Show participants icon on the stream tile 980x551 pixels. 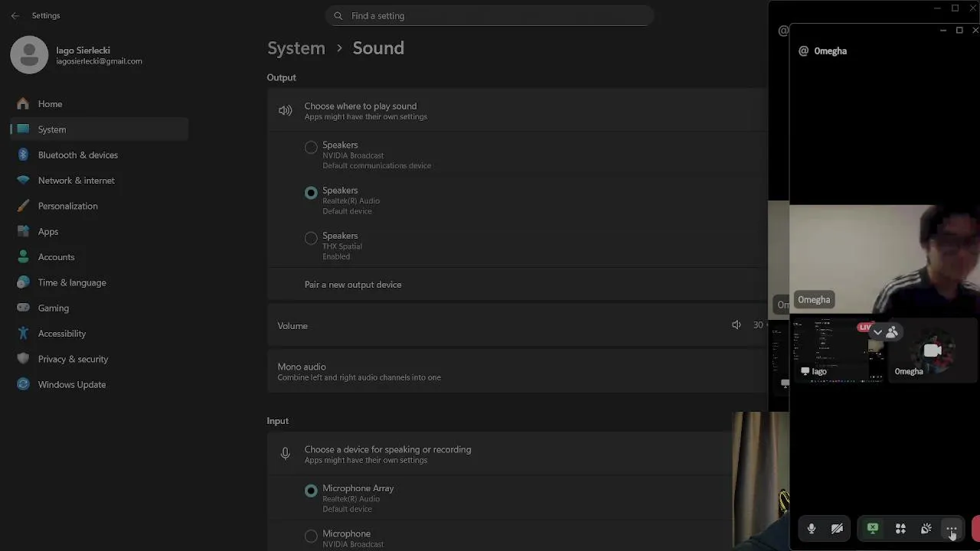892,332
